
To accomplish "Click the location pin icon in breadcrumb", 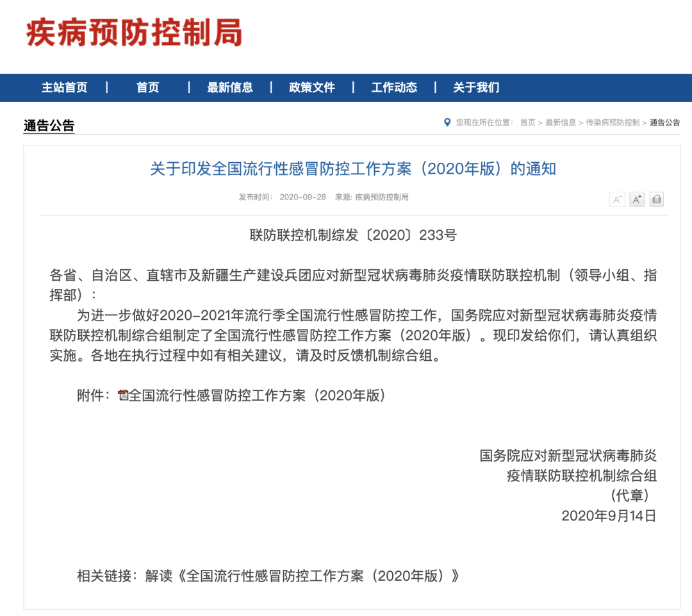I will (x=447, y=122).
